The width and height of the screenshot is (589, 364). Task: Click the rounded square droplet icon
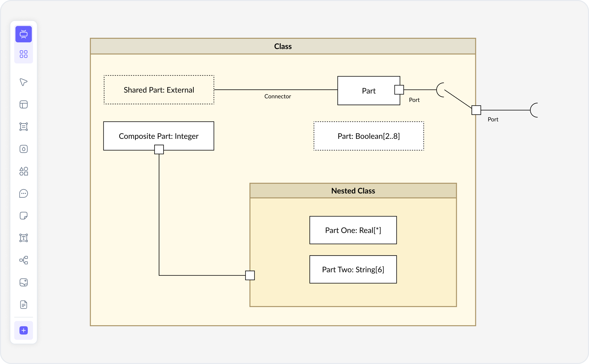point(24,149)
